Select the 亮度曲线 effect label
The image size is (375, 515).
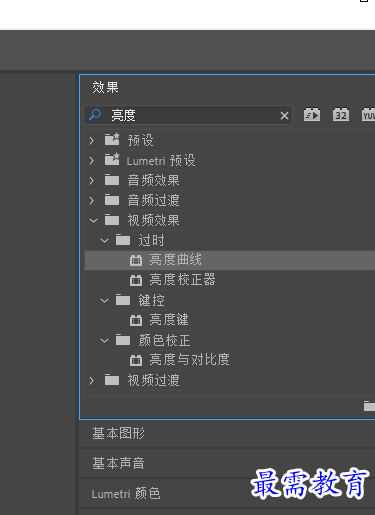click(x=175, y=260)
